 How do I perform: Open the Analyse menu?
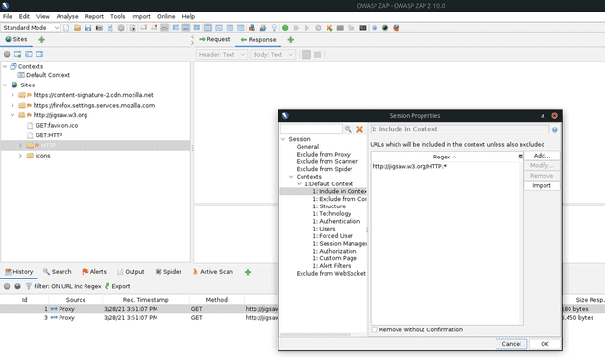pos(67,16)
